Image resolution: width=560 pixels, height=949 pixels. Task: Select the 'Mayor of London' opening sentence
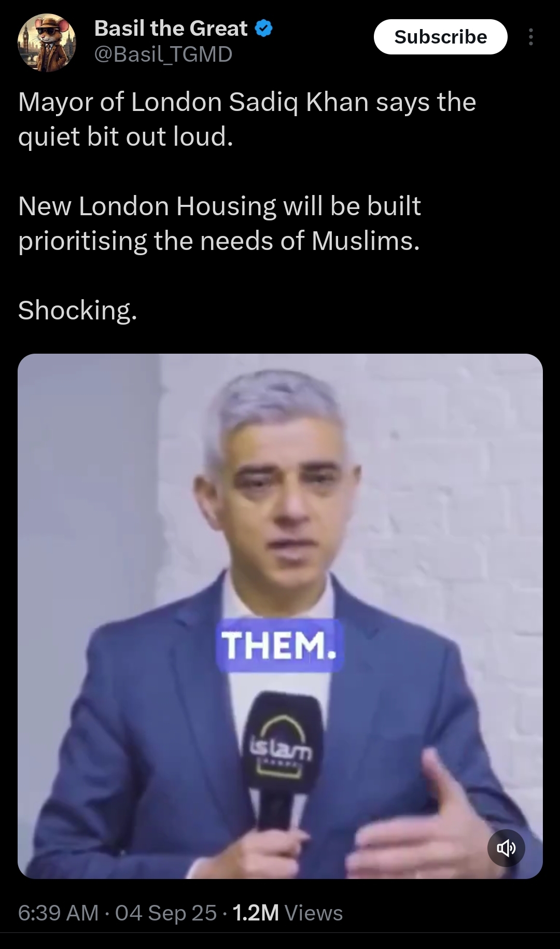pyautogui.click(x=247, y=119)
